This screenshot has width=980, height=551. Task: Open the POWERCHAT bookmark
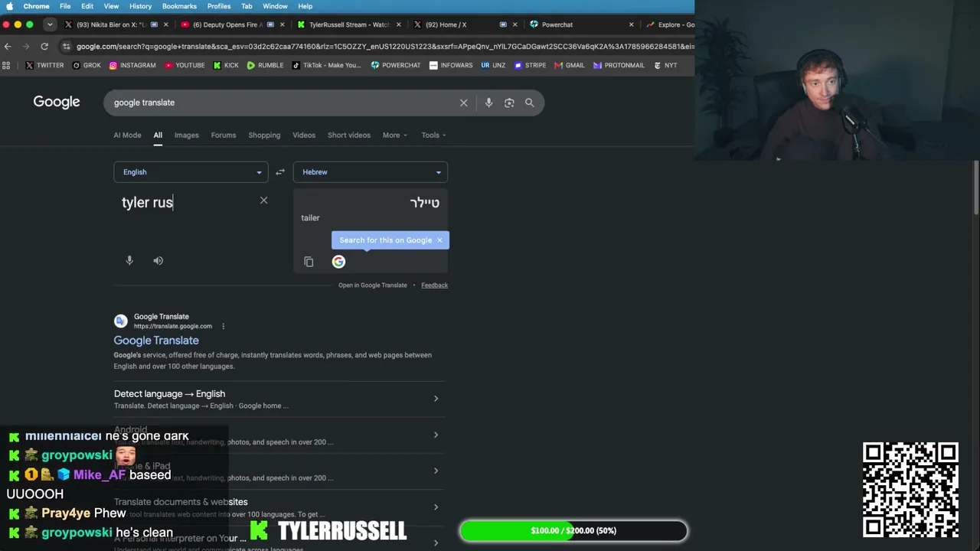tap(396, 66)
